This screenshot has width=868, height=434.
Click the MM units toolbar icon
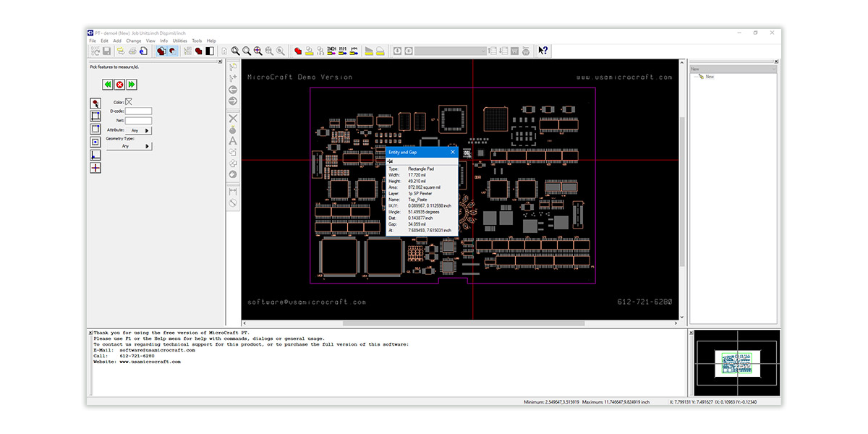[x=344, y=51]
